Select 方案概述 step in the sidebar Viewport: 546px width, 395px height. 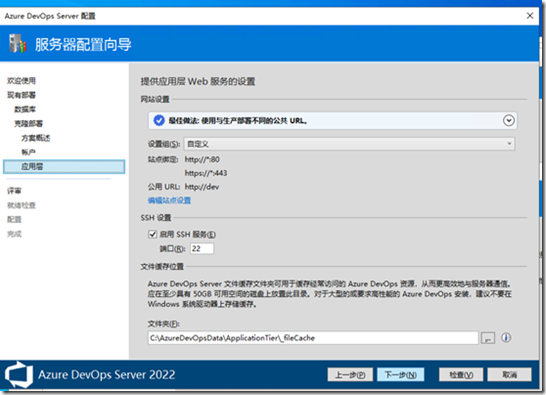tap(36, 138)
